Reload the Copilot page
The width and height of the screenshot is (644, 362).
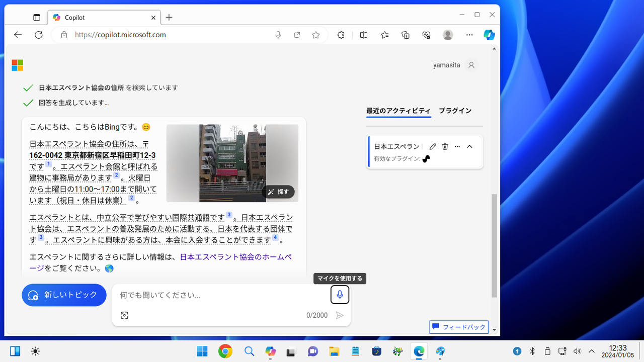[x=39, y=35]
